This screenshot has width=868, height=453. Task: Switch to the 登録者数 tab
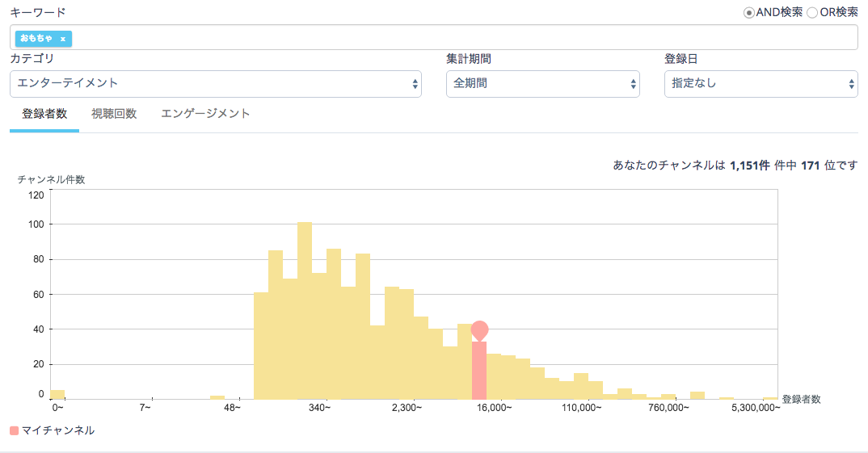click(x=44, y=114)
